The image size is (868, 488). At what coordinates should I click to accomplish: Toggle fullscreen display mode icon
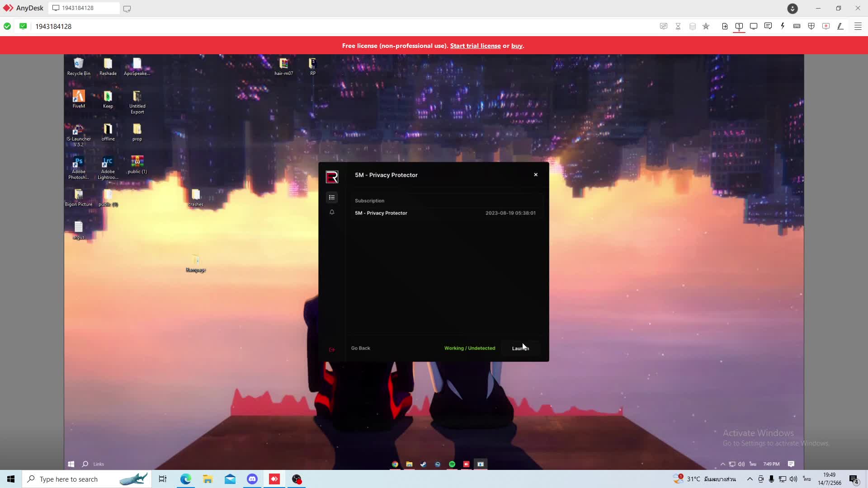point(754,26)
